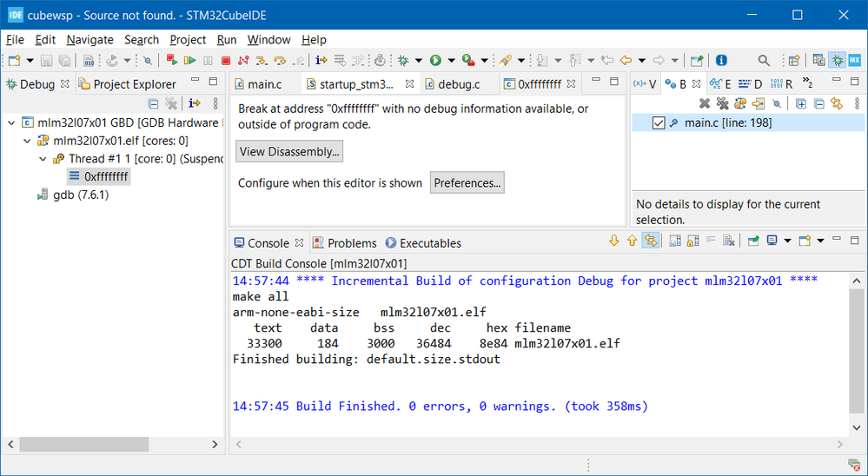Screen dimensions: 868x476
Task: Switch to the Project Explorer tab
Action: [128, 84]
